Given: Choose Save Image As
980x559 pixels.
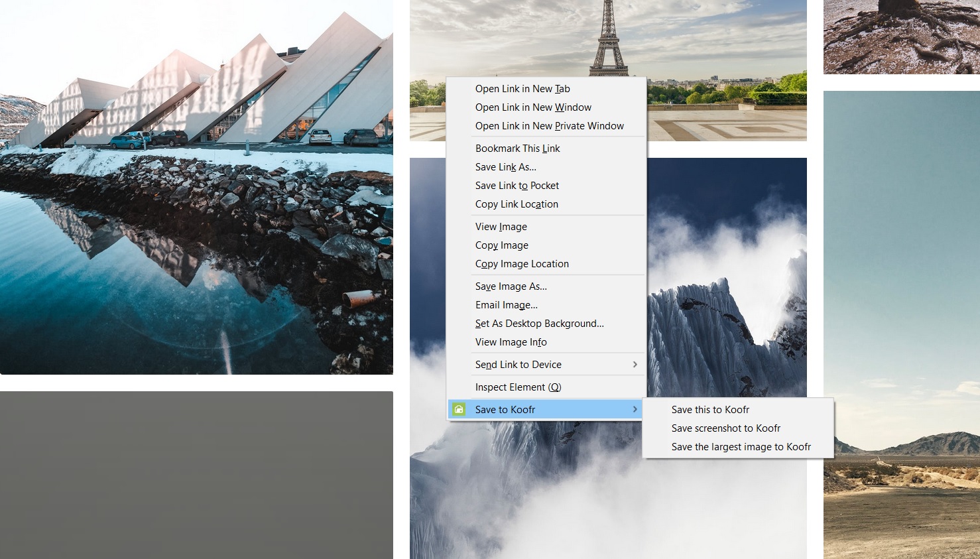Looking at the screenshot, I should pos(511,286).
